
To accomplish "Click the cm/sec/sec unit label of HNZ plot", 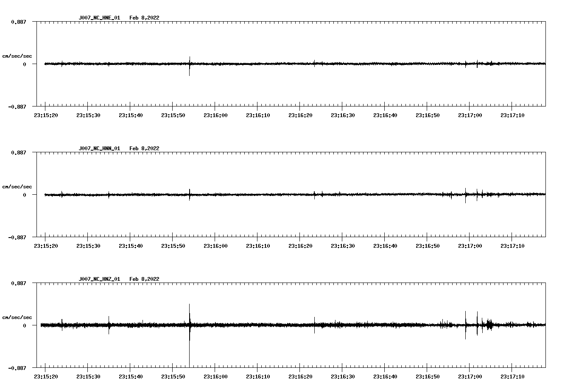I will pos(17,317).
